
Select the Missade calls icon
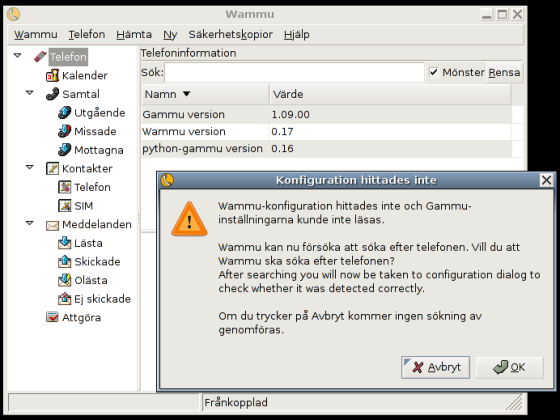coord(64,131)
